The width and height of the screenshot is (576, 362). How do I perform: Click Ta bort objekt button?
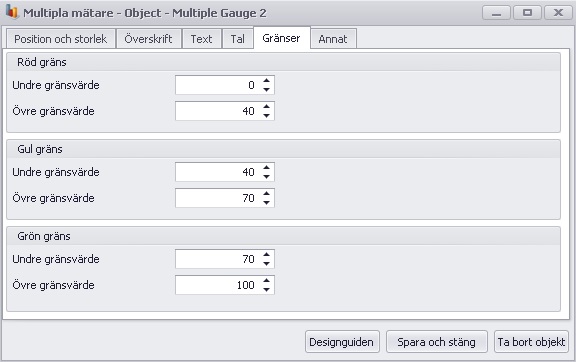pyautogui.click(x=531, y=342)
